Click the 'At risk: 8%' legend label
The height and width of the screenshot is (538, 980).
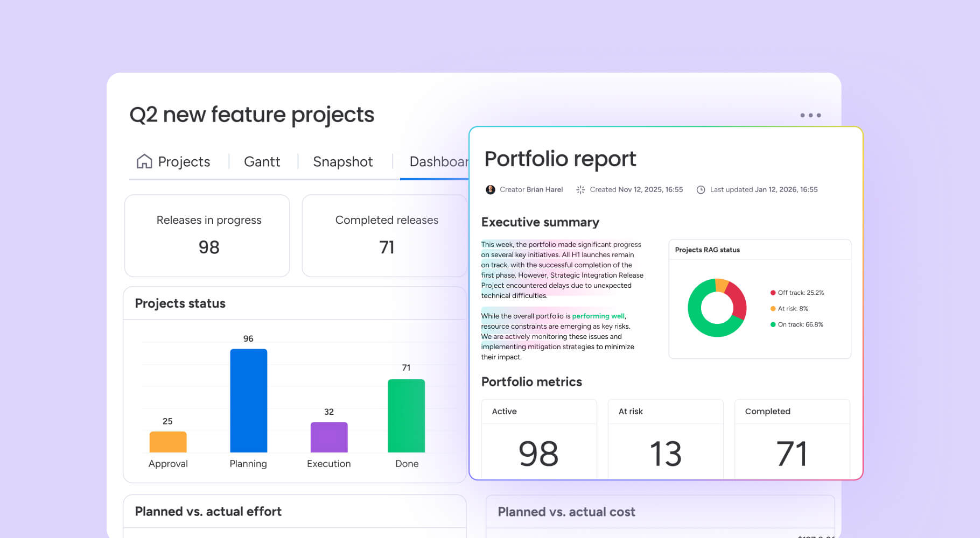pyautogui.click(x=793, y=309)
